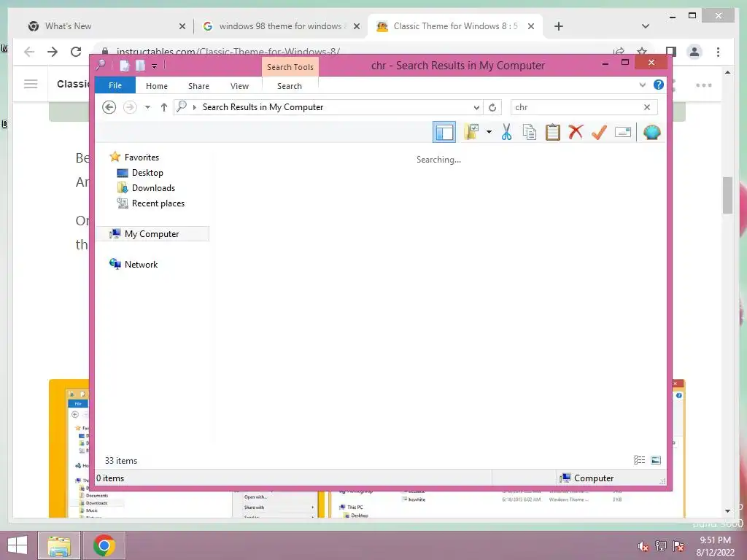Viewport: 747px width, 560px height.
Task: Click Chrome taskbar icon
Action: click(x=104, y=545)
